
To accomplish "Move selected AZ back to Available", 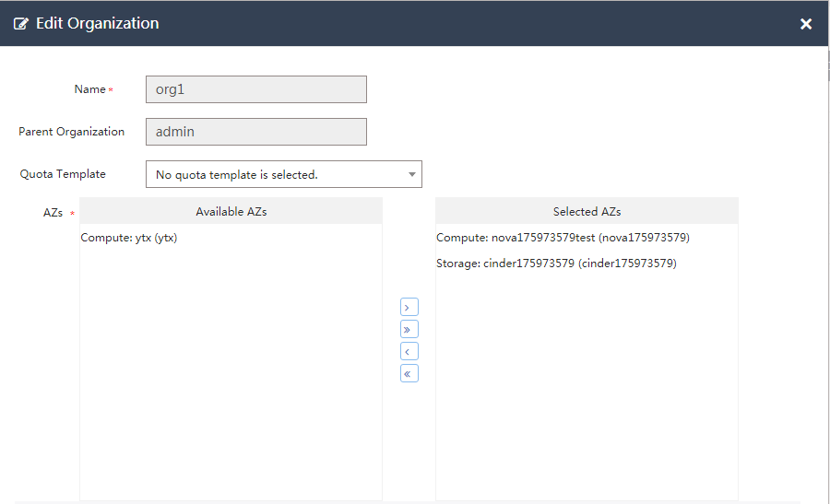I will click(x=409, y=351).
